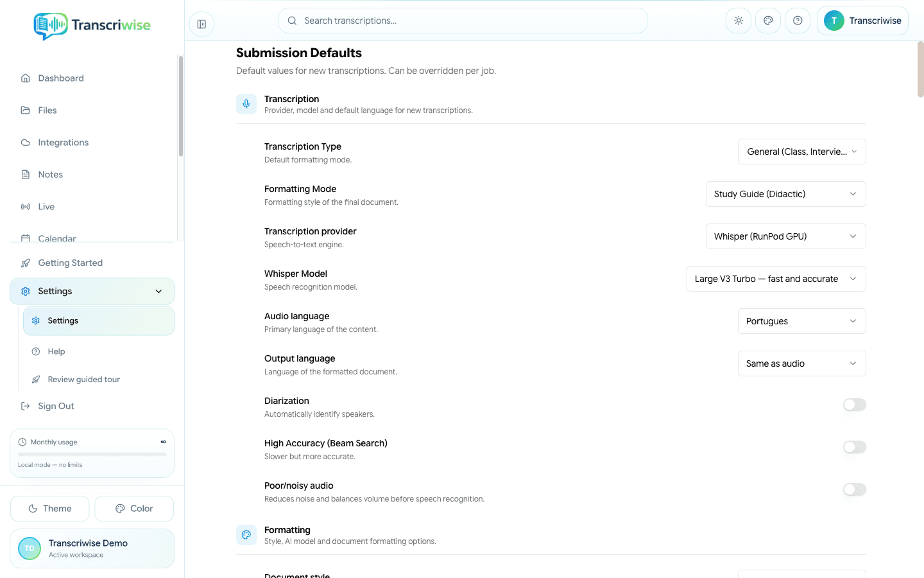Toggle light mode sun icon

click(x=739, y=21)
